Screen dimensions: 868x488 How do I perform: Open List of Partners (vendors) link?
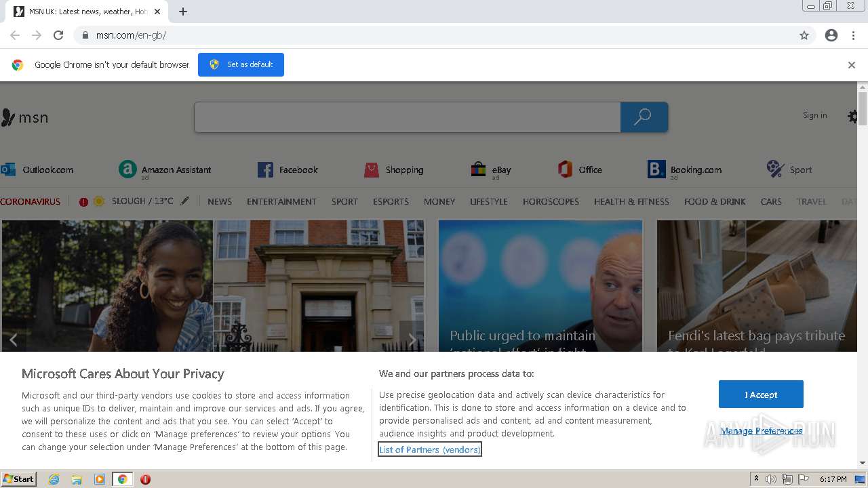coord(430,449)
